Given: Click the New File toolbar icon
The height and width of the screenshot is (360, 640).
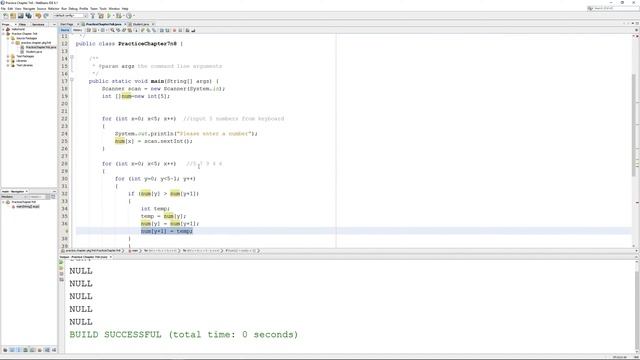Looking at the screenshot, I should pyautogui.click(x=5, y=16).
